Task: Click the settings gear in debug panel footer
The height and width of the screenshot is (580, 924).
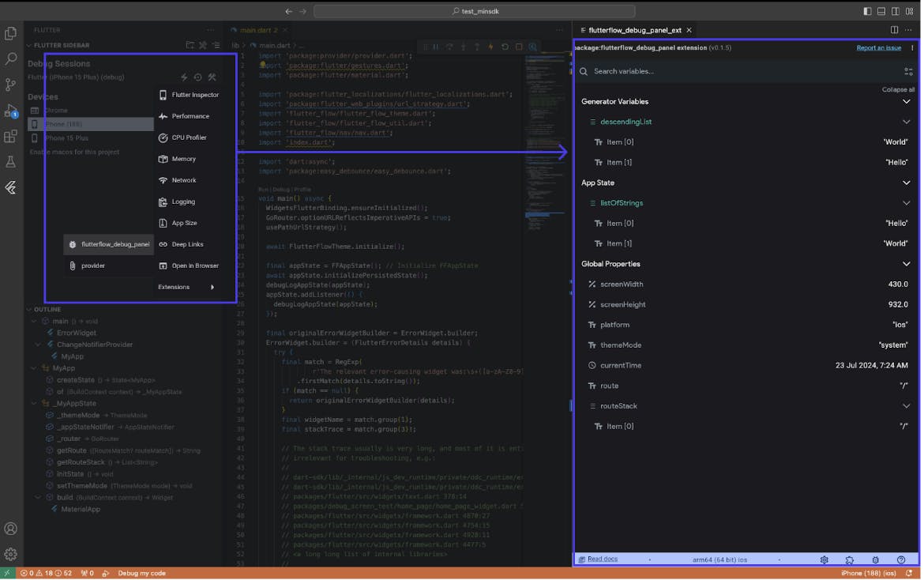Action: (824, 559)
